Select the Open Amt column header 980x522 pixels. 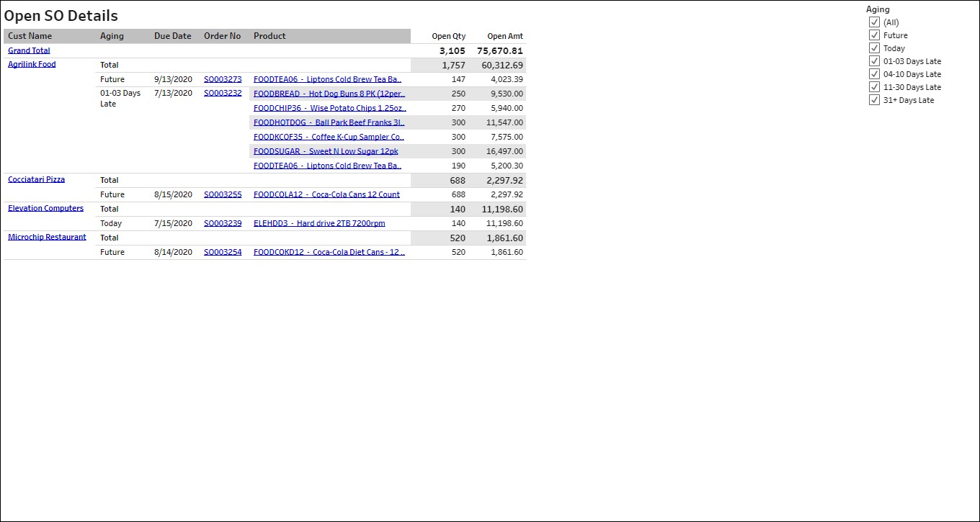pos(505,36)
